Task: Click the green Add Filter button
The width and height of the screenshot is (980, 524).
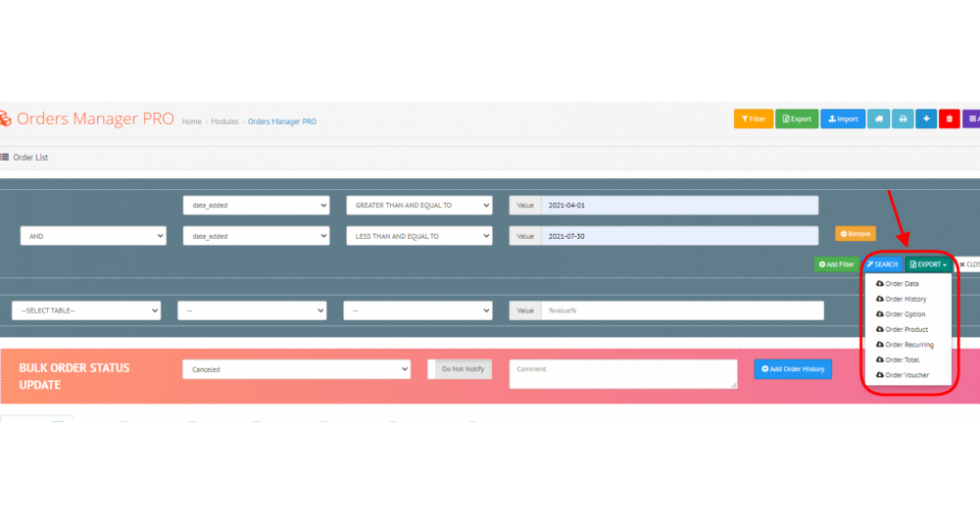Action: coord(836,264)
